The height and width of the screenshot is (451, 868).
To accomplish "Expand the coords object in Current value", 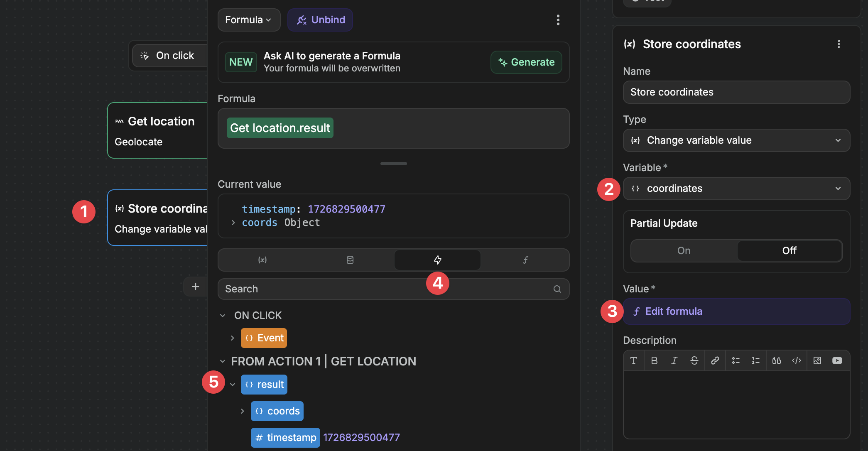I will (x=233, y=223).
